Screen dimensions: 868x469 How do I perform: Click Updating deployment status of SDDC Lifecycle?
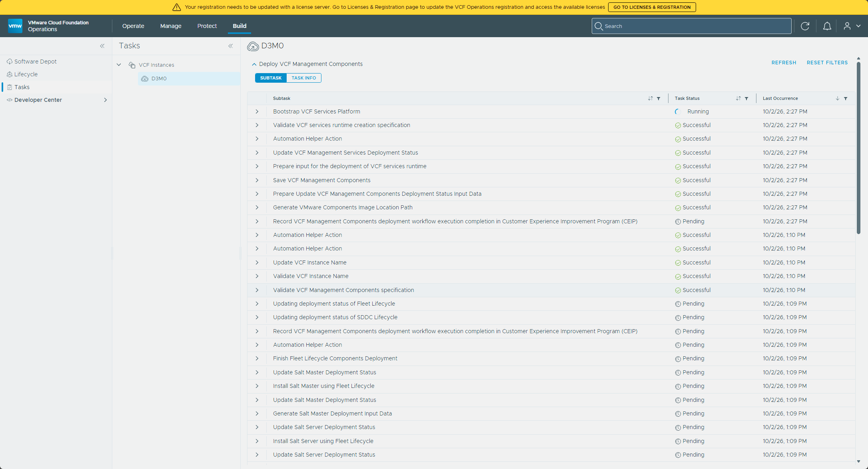coord(335,317)
